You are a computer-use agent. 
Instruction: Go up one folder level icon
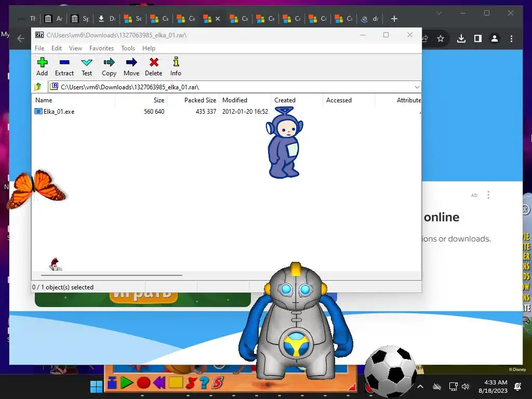point(38,87)
